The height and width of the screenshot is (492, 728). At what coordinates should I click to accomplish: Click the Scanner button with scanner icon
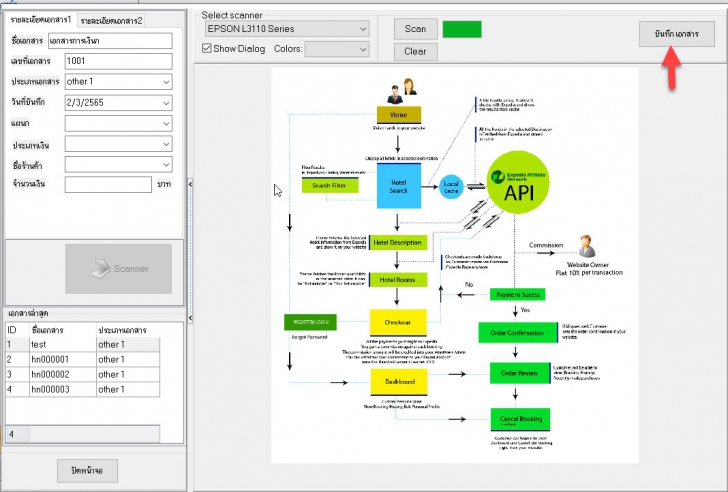tap(118, 269)
